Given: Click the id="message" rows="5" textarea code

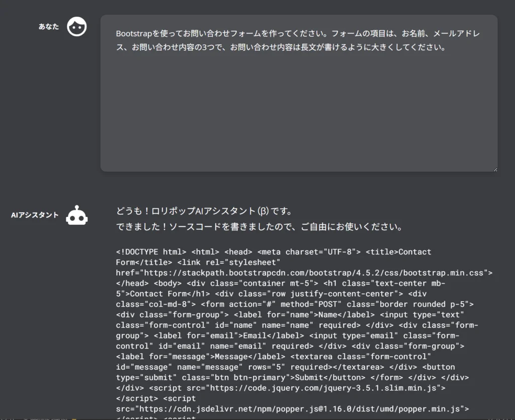Looking at the screenshot, I should [x=250, y=367].
